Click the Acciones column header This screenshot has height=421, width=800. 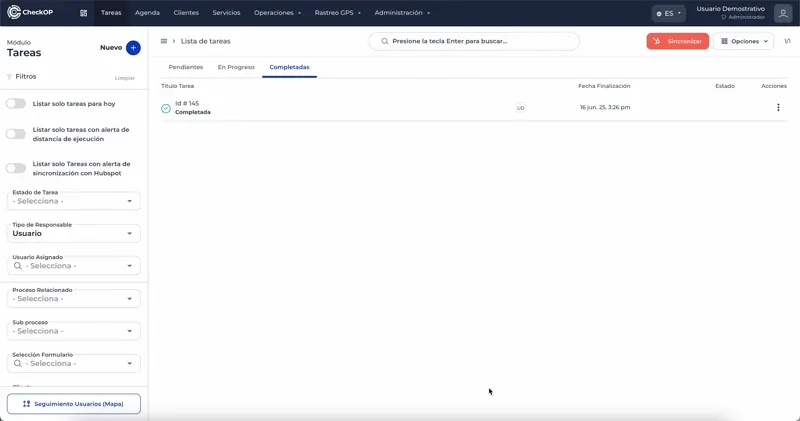(x=774, y=86)
